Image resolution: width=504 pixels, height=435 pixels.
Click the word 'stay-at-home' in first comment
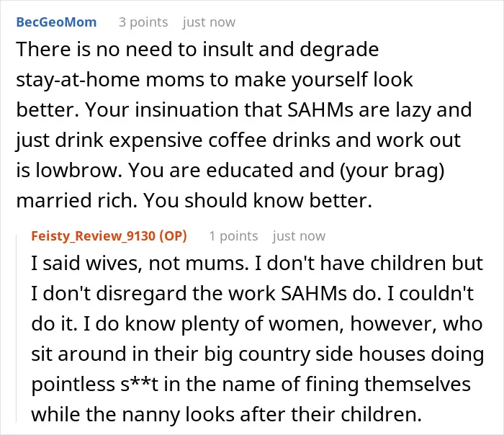(78, 80)
